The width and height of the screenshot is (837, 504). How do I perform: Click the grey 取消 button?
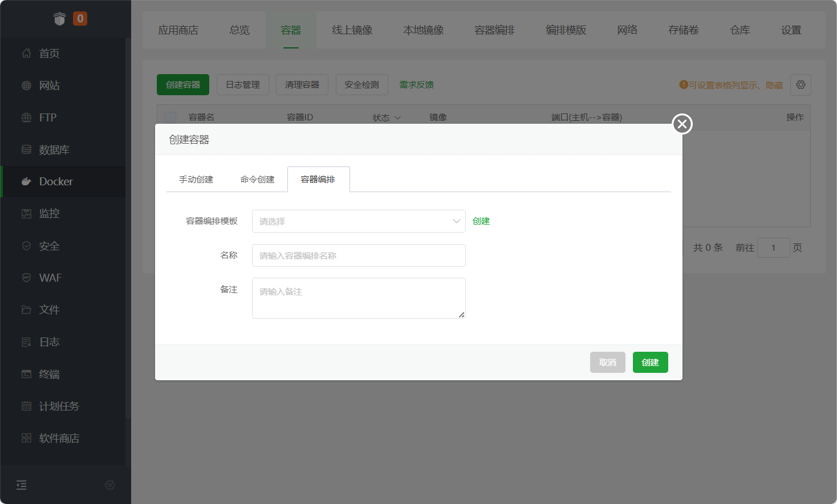(x=608, y=363)
